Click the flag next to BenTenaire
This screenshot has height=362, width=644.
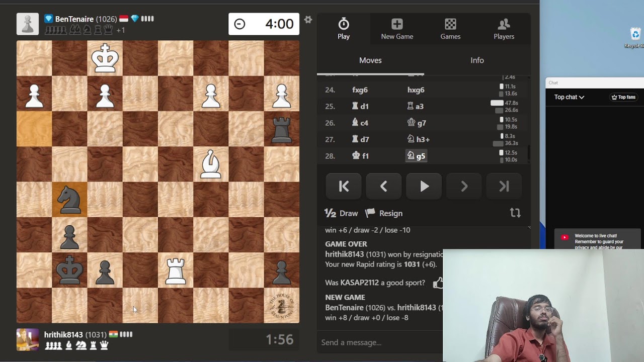(x=124, y=19)
